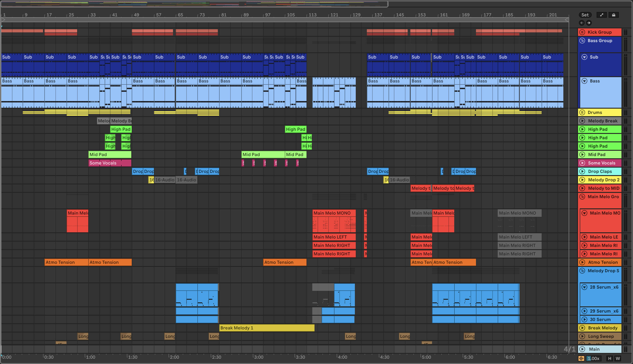
Task: Unfold the Kick Group track
Action: pyautogui.click(x=582, y=32)
